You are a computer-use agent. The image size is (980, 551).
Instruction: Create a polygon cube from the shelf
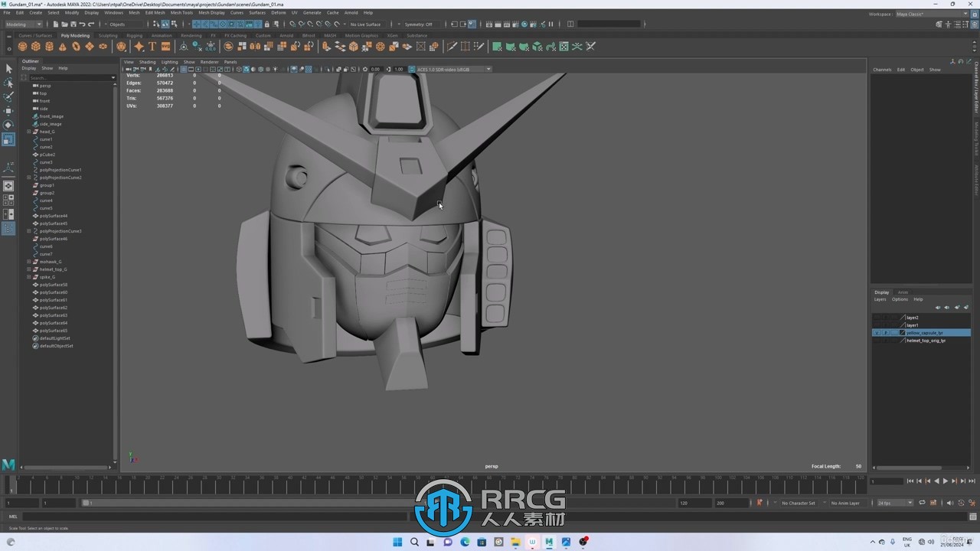tap(36, 47)
